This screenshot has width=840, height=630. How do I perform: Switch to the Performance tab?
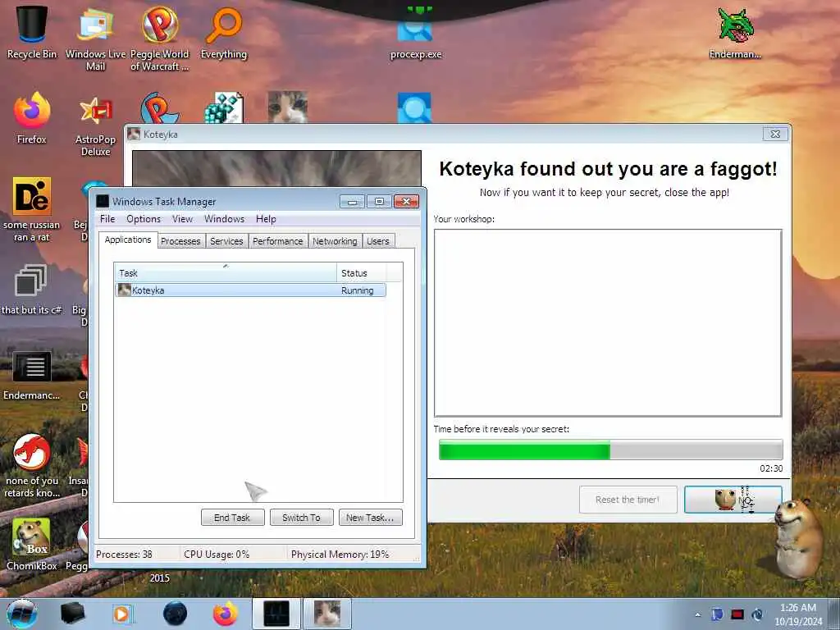[x=277, y=241]
